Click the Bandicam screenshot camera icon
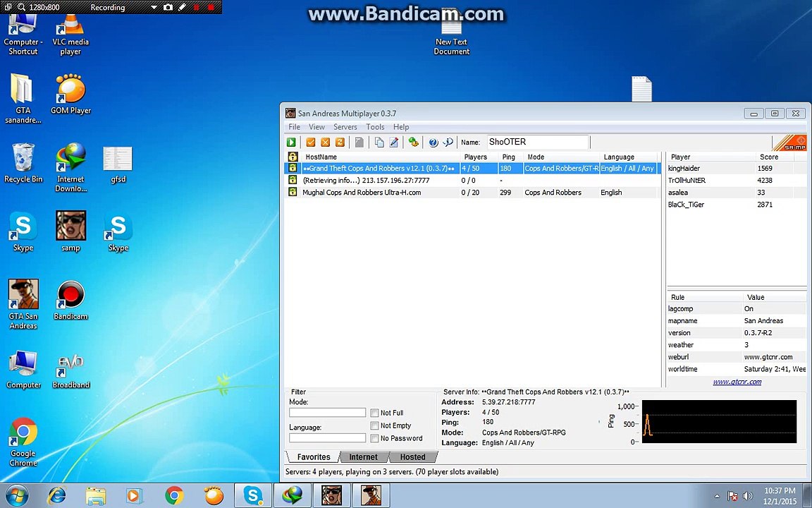812x508 pixels. pos(168,7)
